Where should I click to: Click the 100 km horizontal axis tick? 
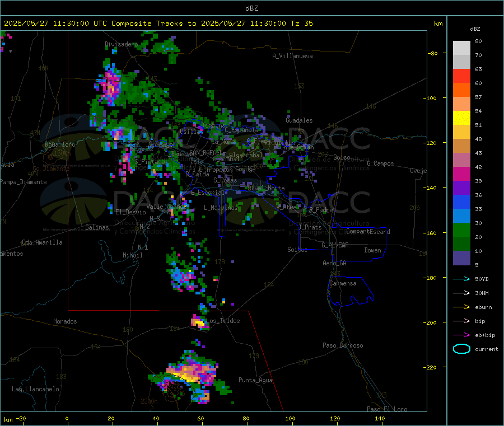coord(290,418)
